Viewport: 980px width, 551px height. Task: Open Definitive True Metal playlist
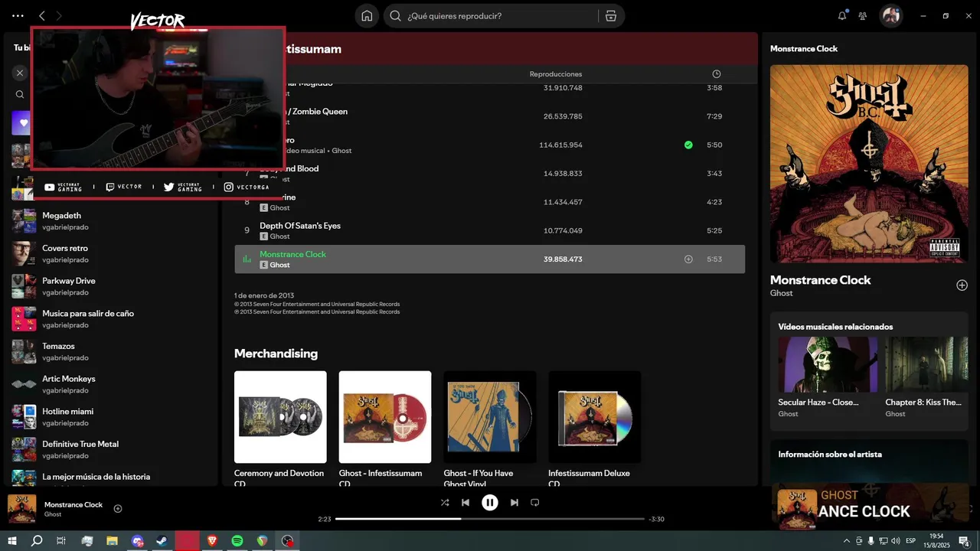tap(113, 449)
